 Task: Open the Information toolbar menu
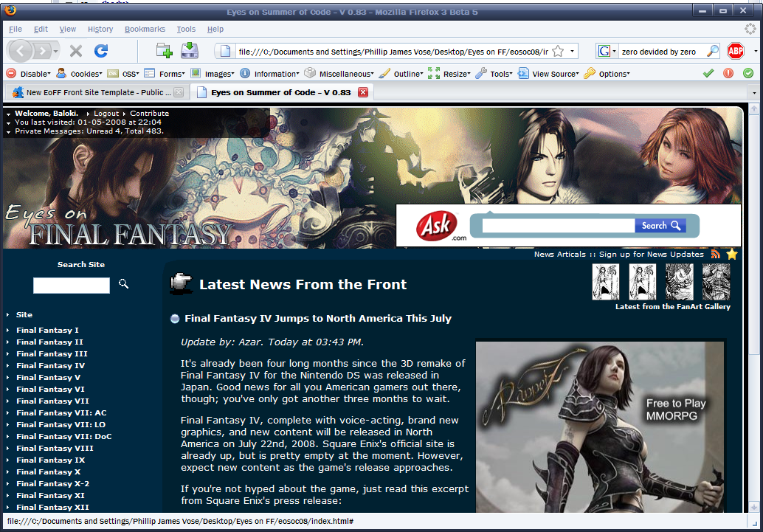point(269,74)
